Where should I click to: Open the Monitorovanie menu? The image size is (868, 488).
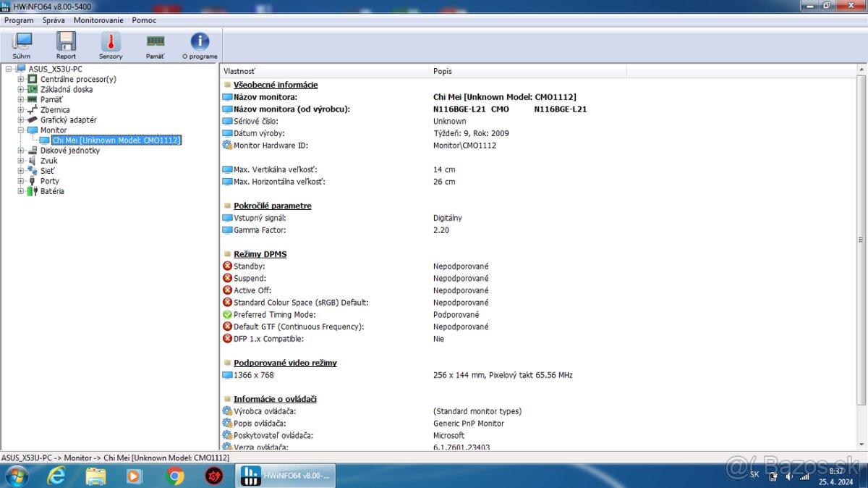[98, 20]
